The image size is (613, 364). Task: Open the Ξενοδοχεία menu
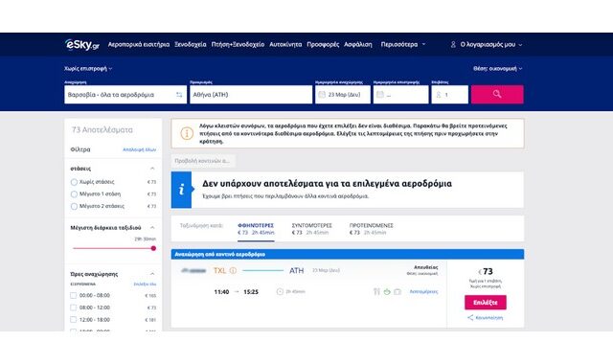(191, 45)
